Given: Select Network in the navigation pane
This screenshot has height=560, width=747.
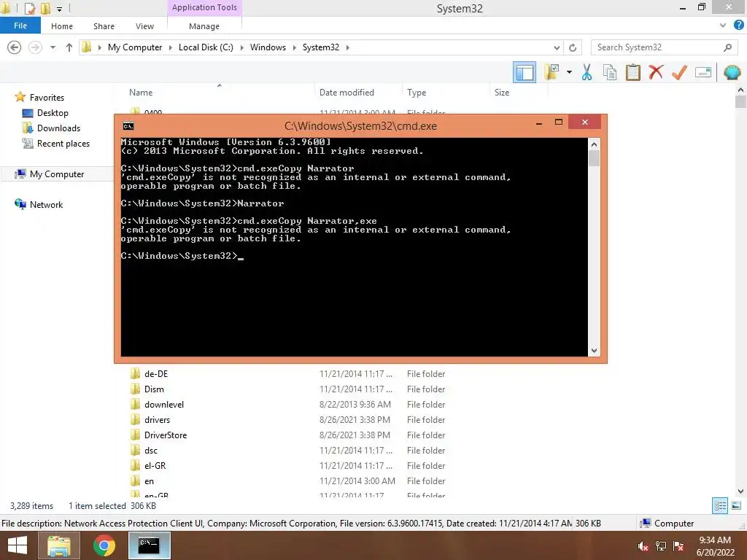Looking at the screenshot, I should click(46, 205).
